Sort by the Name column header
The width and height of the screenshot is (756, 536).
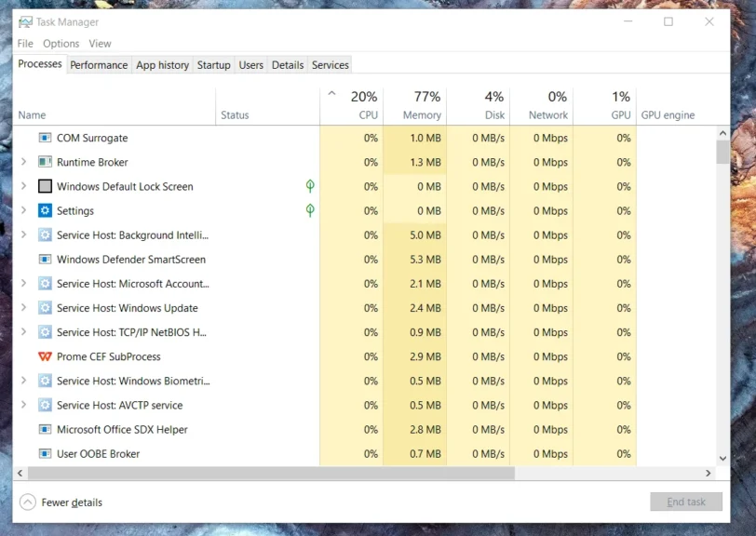point(115,106)
